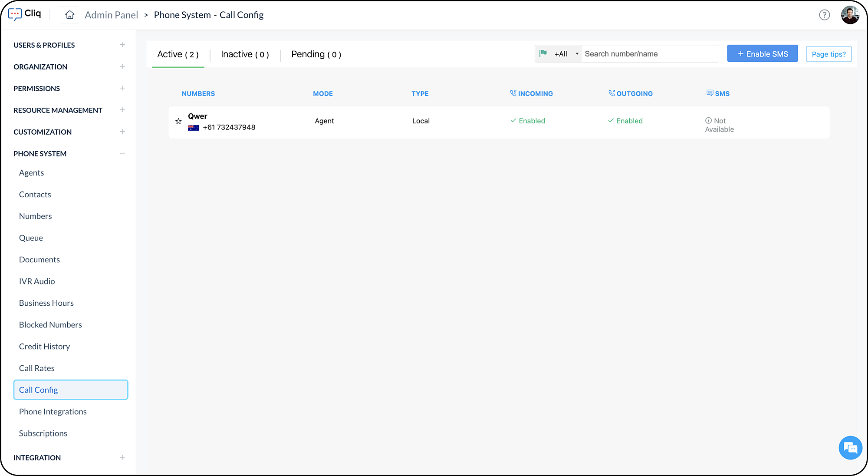Switch to the Inactive tab

[245, 54]
